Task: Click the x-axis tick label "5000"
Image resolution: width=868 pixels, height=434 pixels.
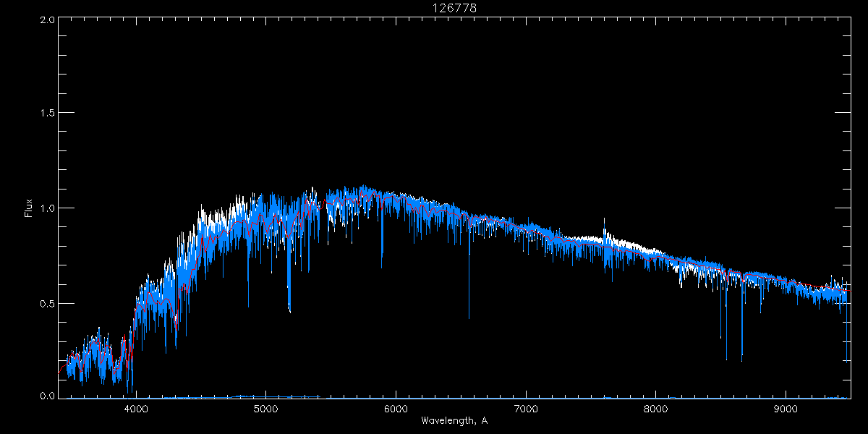Action: [266, 409]
